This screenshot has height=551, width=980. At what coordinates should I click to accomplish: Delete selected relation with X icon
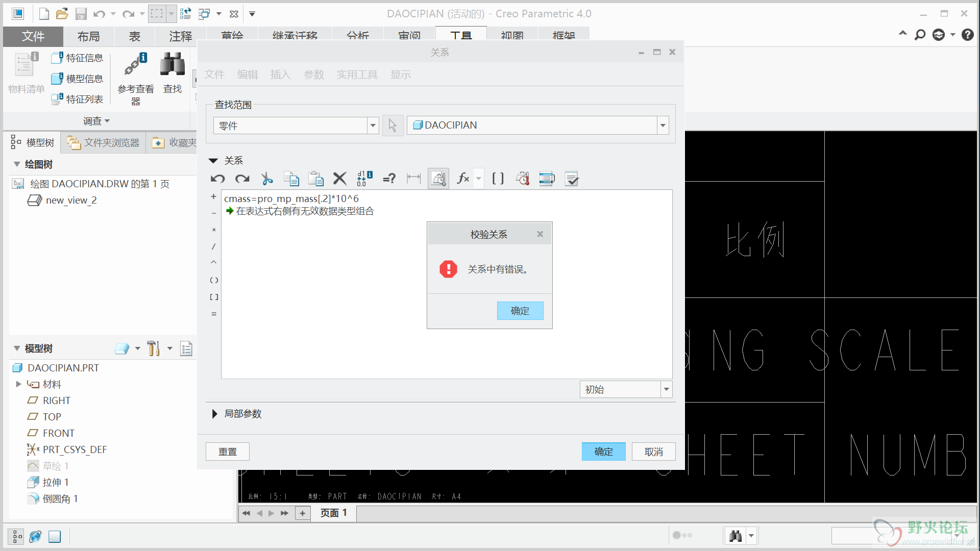340,179
